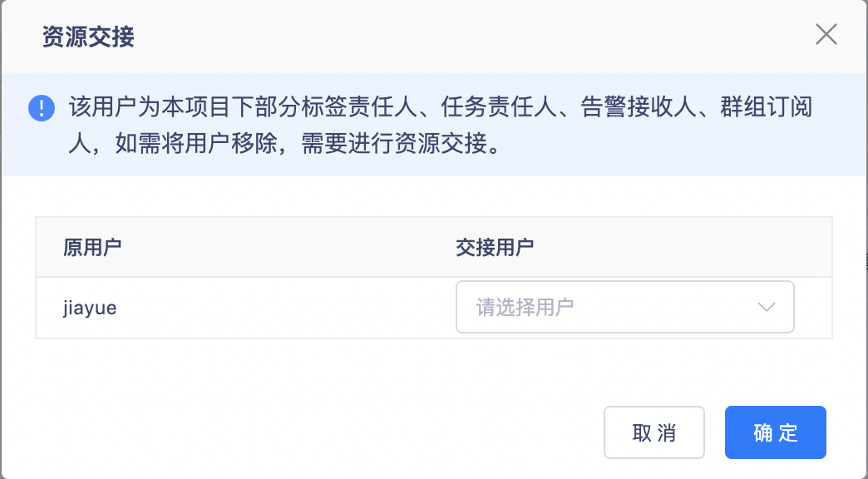Close the 资源交接 dialog using X icon
868x479 pixels.
(x=826, y=34)
